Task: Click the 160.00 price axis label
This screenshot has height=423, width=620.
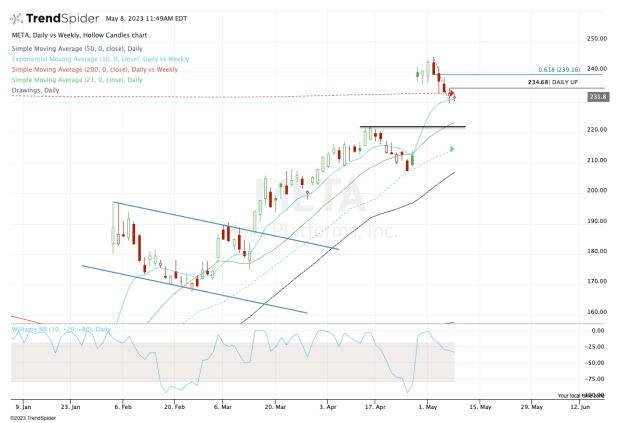Action: (597, 312)
